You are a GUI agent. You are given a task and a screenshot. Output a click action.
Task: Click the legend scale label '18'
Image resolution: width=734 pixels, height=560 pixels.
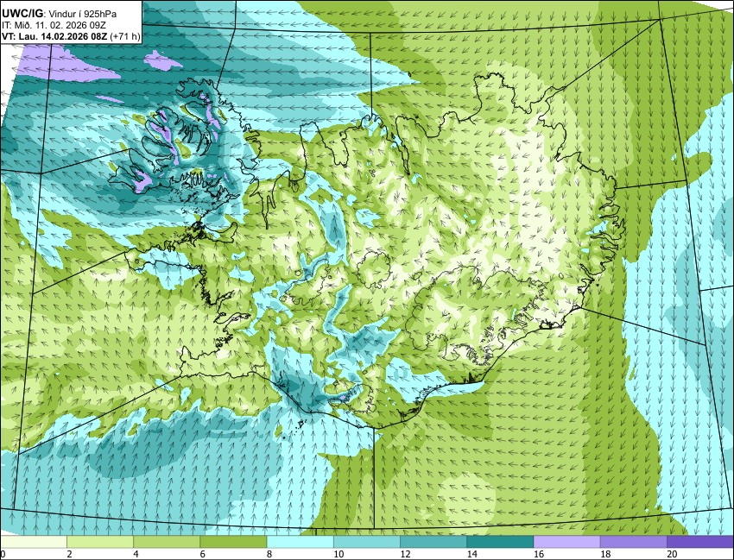click(605, 554)
